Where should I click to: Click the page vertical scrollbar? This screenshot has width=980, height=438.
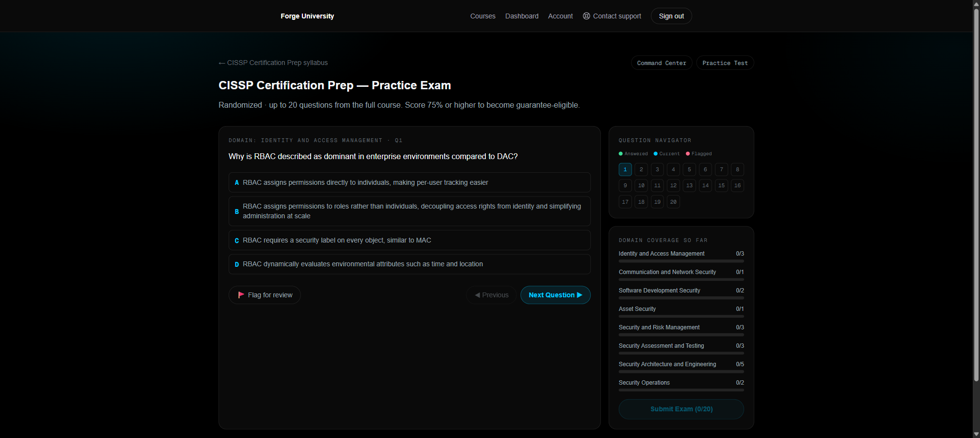pyautogui.click(x=976, y=194)
